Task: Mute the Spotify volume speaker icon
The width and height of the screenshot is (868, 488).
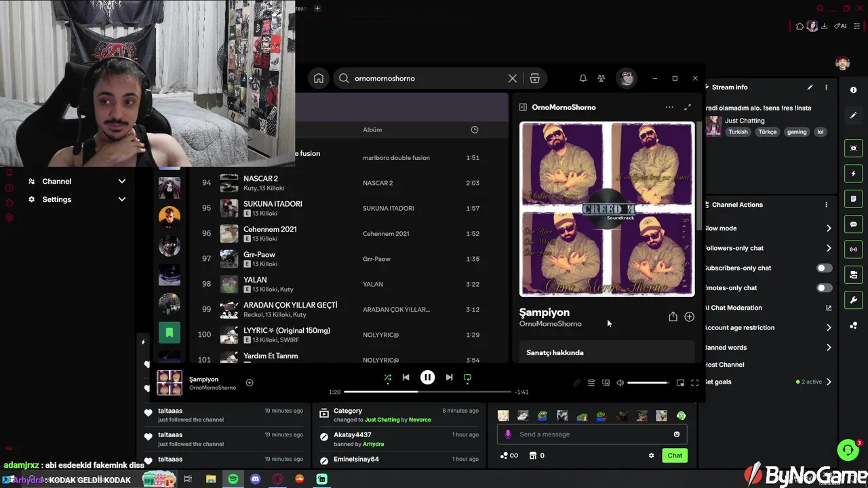Action: pos(620,383)
